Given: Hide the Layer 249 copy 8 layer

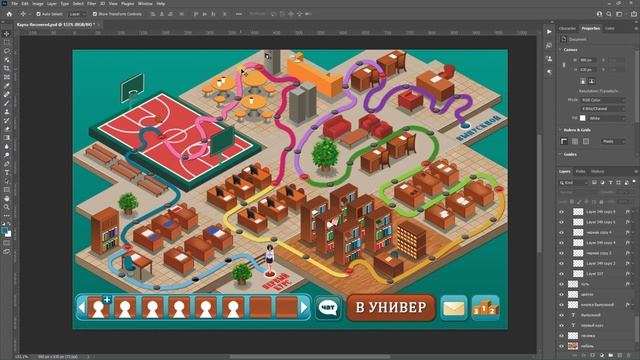Looking at the screenshot, I should pyautogui.click(x=562, y=212).
